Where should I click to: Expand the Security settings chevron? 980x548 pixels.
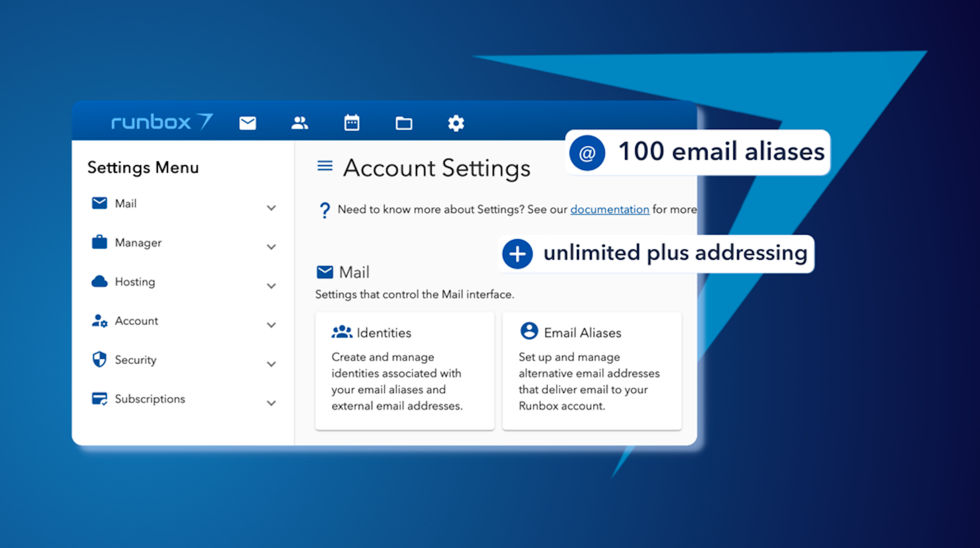click(x=271, y=364)
